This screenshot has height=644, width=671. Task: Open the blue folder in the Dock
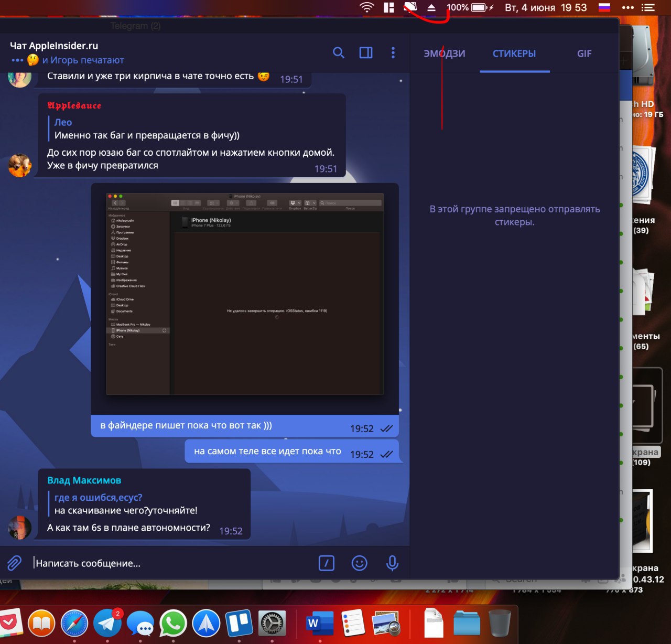click(467, 624)
